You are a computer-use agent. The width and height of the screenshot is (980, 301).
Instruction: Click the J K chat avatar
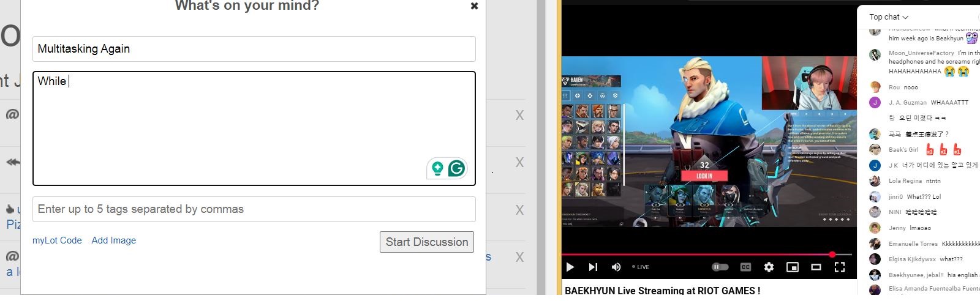click(875, 165)
